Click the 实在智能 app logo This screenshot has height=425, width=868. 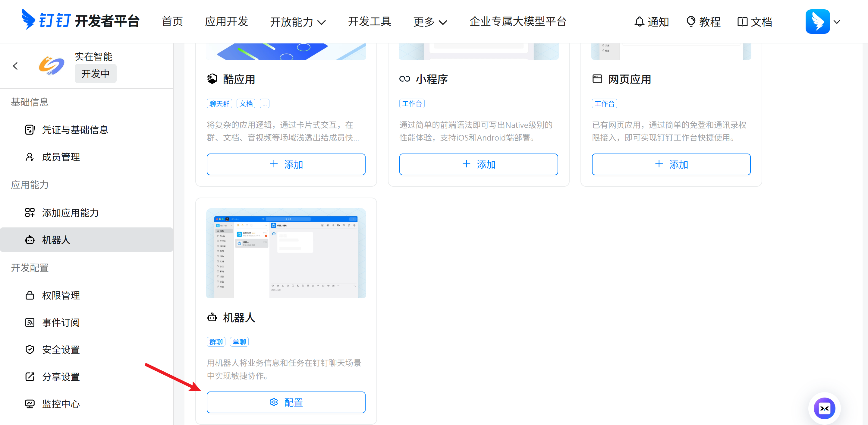coord(52,66)
